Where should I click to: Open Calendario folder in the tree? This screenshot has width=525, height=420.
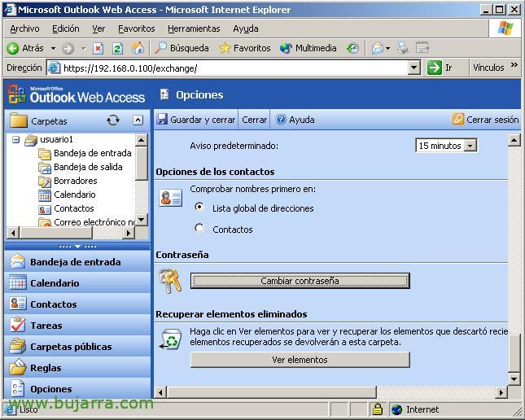(x=75, y=195)
